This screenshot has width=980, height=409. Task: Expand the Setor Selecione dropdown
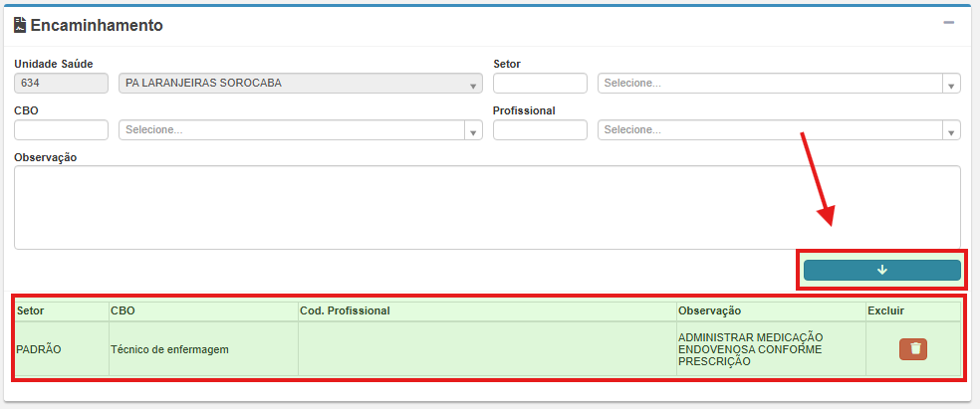pos(778,84)
